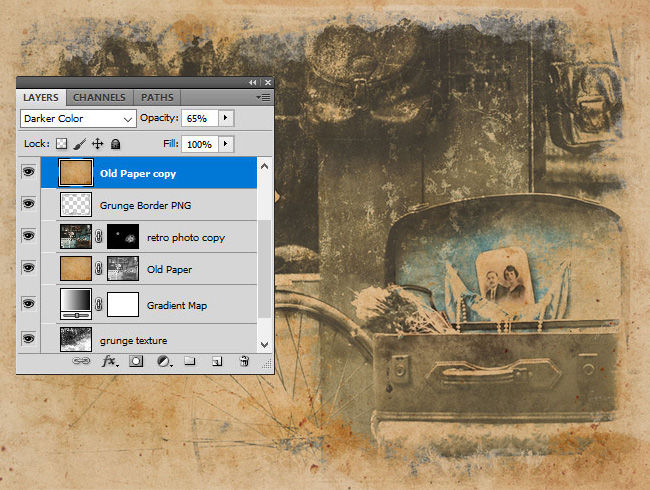
Task: Expand the Fill slider arrow
Action: pos(225,144)
